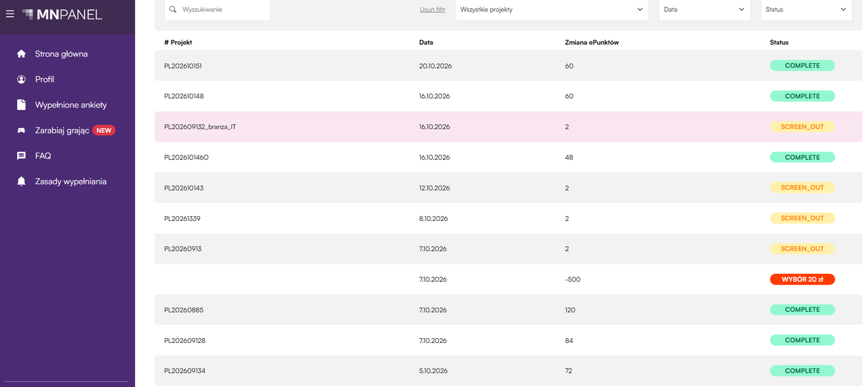Image resolution: width=868 pixels, height=387 pixels.
Task: Select project PL2026101460
Action: pos(186,157)
